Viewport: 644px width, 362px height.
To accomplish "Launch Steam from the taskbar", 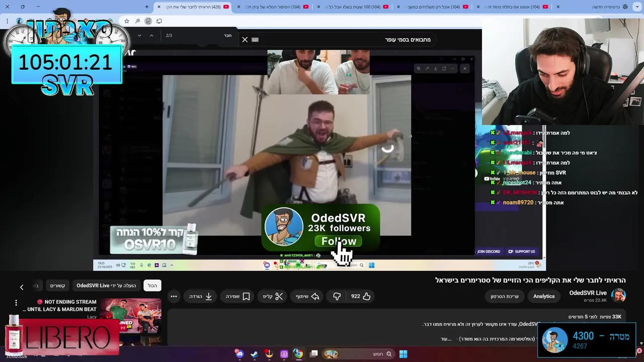I will pos(254,354).
